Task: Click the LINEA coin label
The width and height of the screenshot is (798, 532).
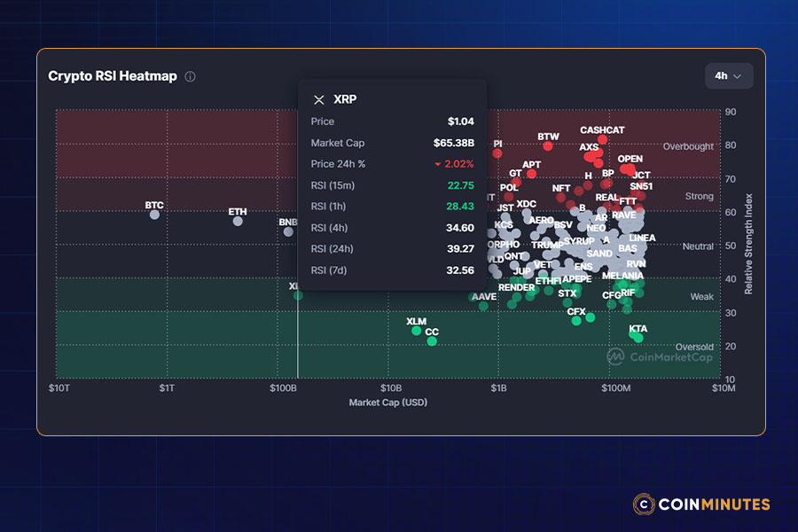Action: pos(642,238)
